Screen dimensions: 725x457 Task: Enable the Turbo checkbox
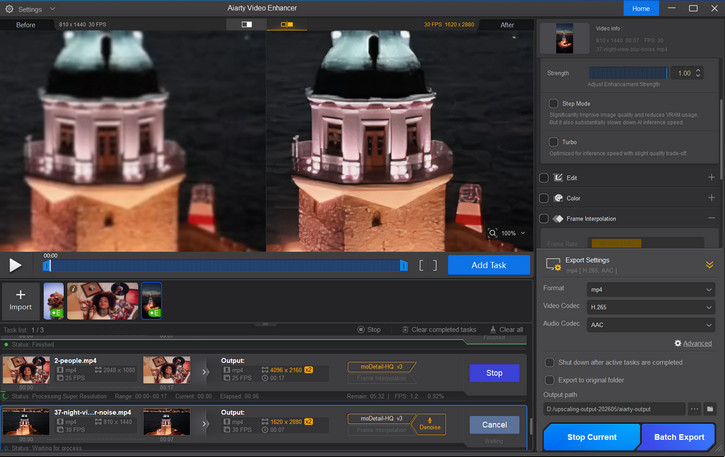(x=553, y=142)
